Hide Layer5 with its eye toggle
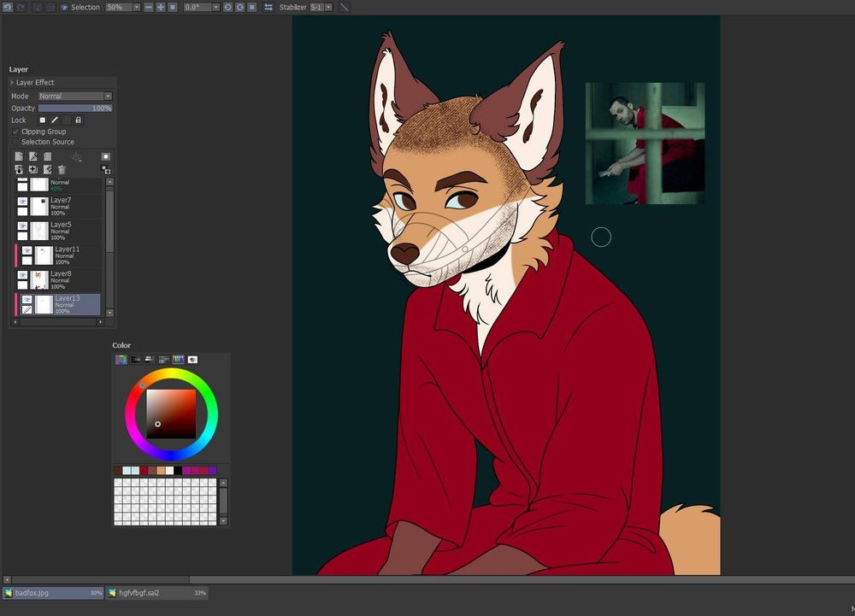Viewport: 855px width, 616px height. 22,226
